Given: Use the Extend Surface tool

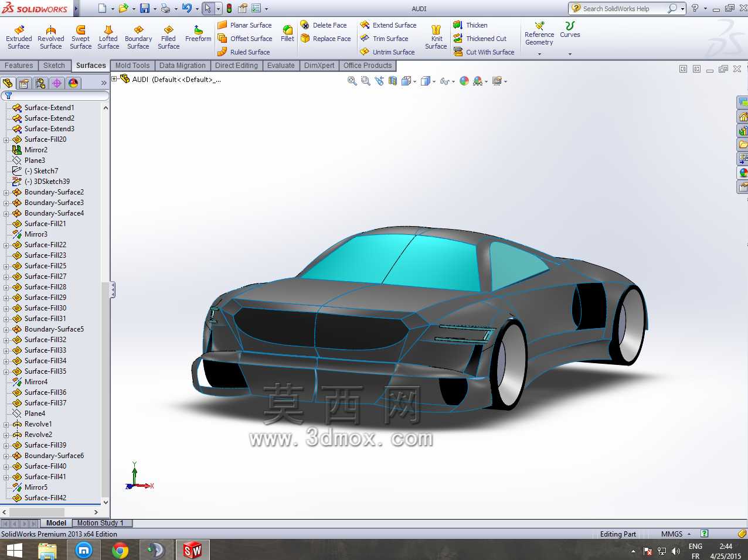Looking at the screenshot, I should pos(388,25).
